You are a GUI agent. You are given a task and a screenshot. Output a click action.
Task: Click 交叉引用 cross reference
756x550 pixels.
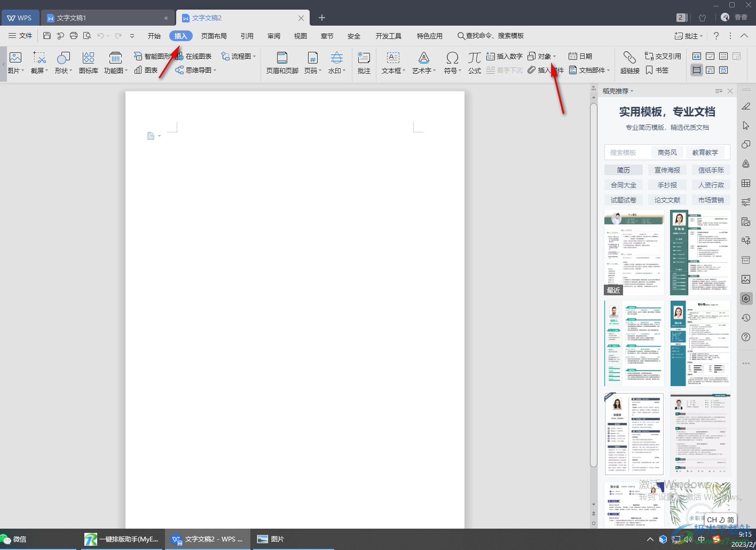pos(663,56)
